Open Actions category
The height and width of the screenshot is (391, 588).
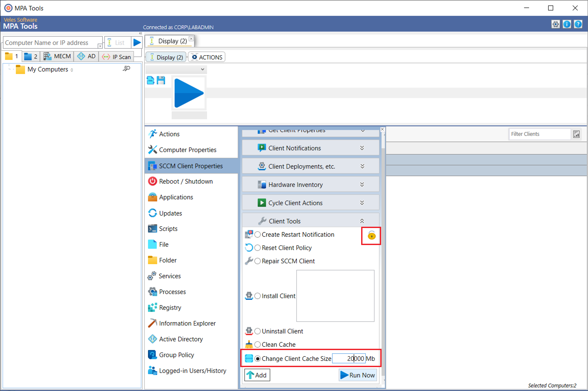pos(191,134)
